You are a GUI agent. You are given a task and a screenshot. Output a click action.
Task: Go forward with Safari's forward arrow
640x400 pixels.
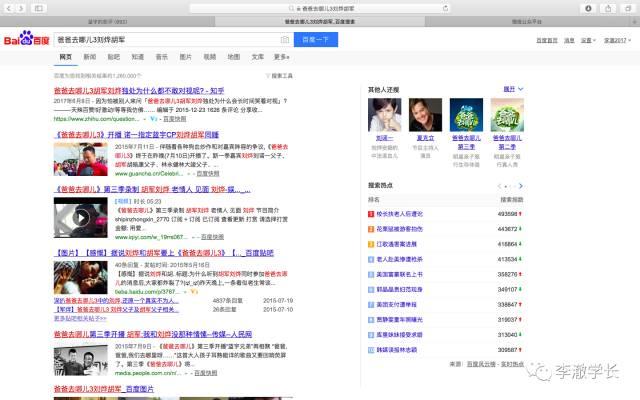(x=20, y=8)
